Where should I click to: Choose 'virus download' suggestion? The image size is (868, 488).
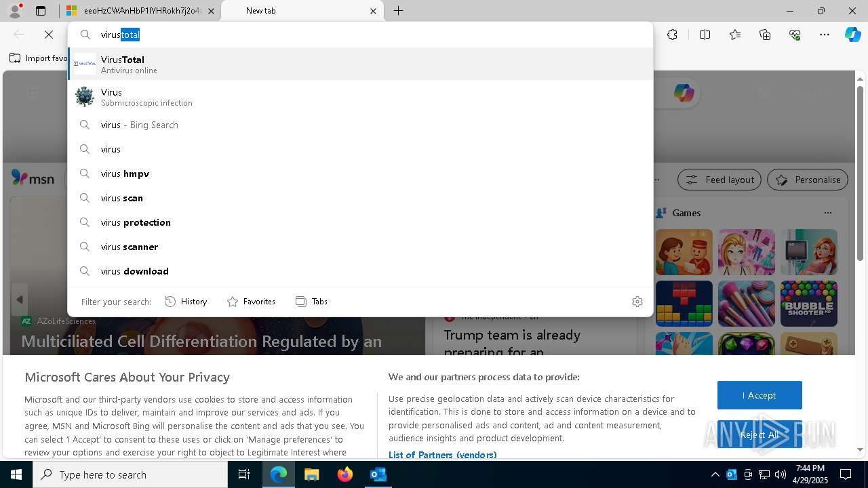coord(360,271)
